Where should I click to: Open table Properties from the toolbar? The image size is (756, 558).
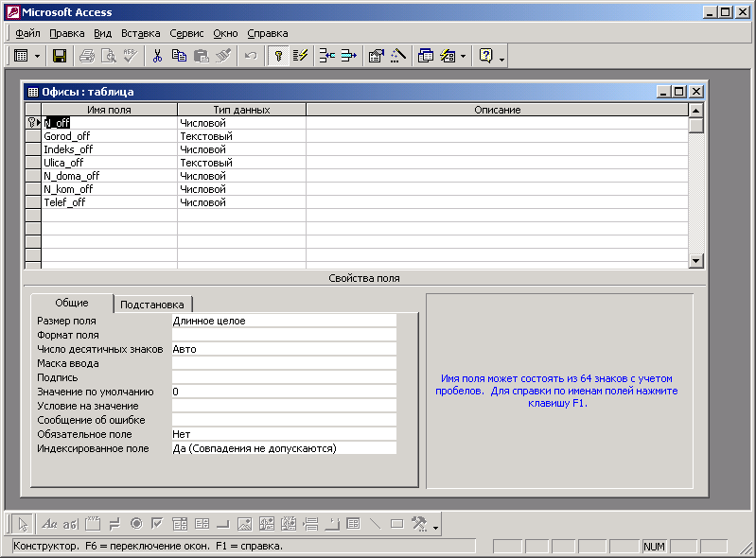(376, 56)
